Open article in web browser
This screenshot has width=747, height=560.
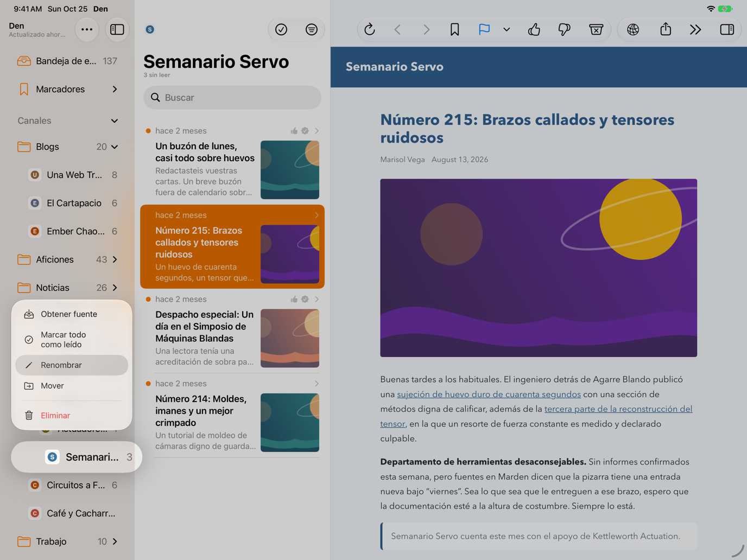click(633, 30)
